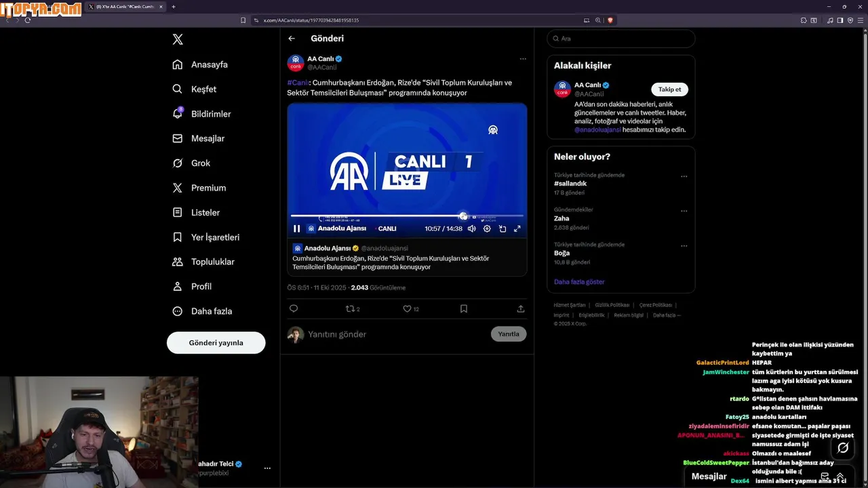Viewport: 868px width, 488px height.
Task: Open the #sallandık trending topic
Action: click(x=570, y=184)
